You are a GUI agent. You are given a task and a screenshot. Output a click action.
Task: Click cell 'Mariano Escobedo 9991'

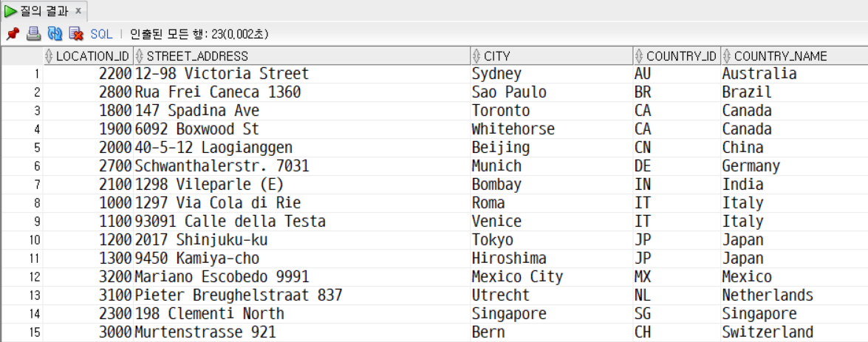coord(301,277)
